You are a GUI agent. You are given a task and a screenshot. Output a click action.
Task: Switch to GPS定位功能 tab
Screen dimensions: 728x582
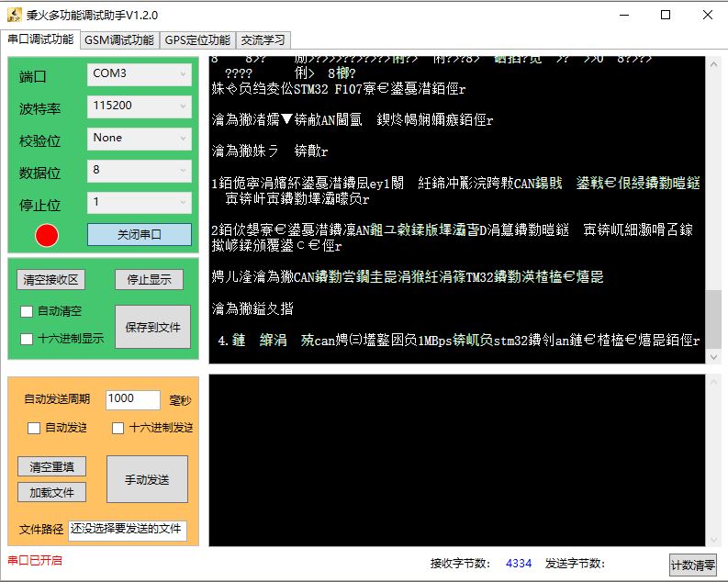coord(197,40)
